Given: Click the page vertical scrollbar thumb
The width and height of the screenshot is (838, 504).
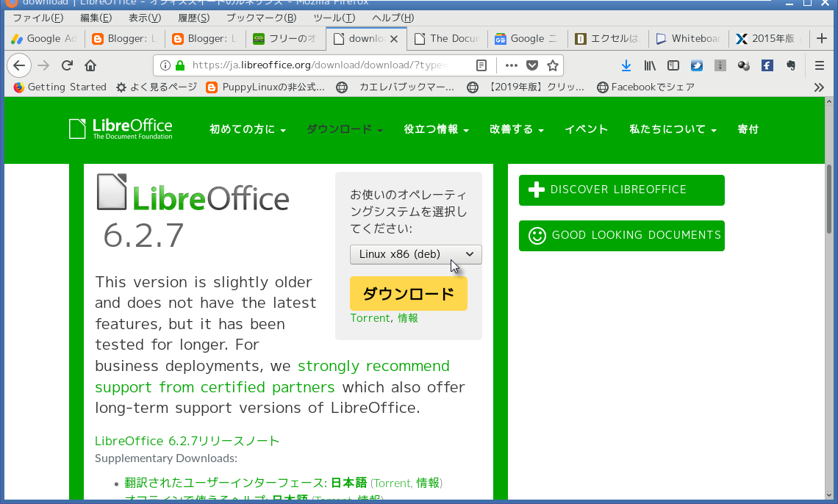Looking at the screenshot, I should coord(829,199).
